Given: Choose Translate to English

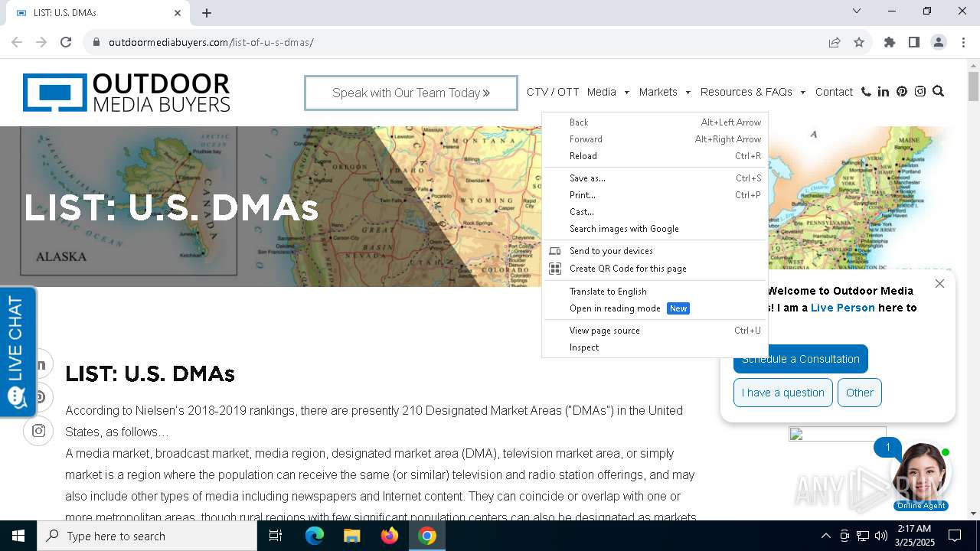Looking at the screenshot, I should (655, 292).
